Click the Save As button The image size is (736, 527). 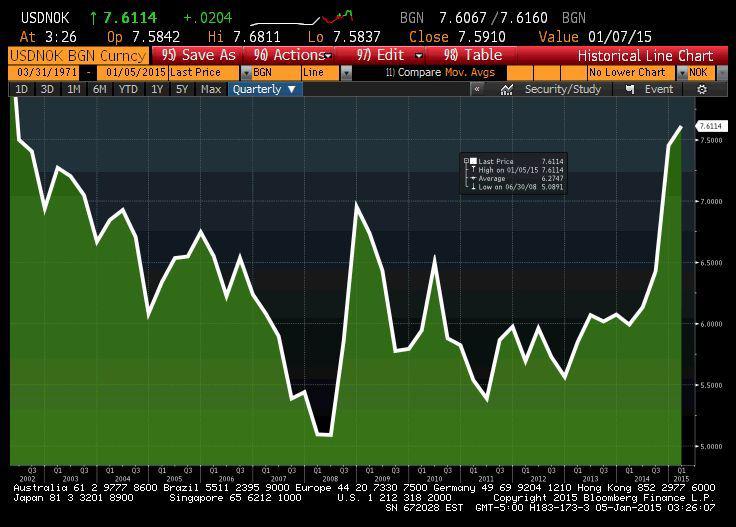(x=198, y=56)
